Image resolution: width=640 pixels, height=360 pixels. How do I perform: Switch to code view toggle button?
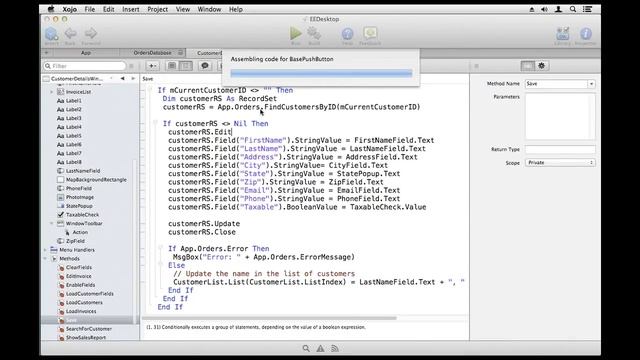click(172, 66)
